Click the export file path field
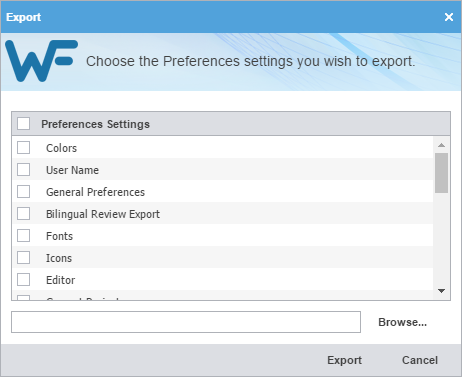 click(186, 322)
